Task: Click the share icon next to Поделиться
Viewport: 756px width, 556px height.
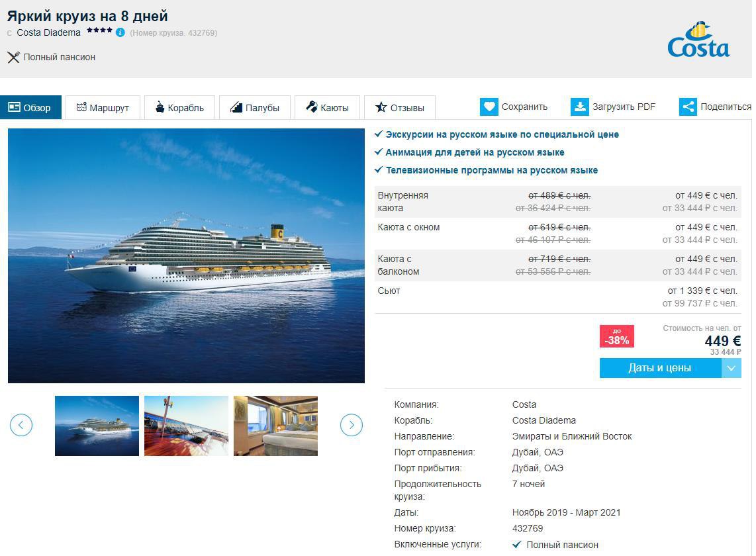Action: 688,107
